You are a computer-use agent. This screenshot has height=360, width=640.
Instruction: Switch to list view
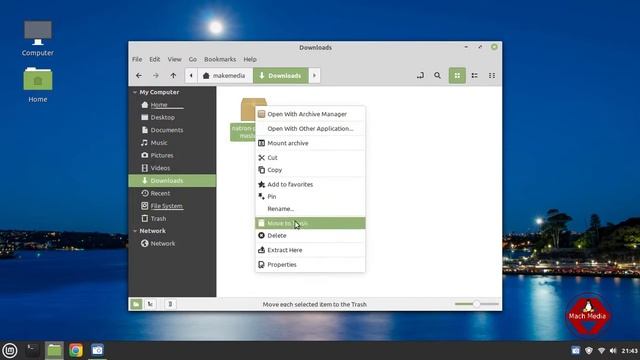point(475,76)
